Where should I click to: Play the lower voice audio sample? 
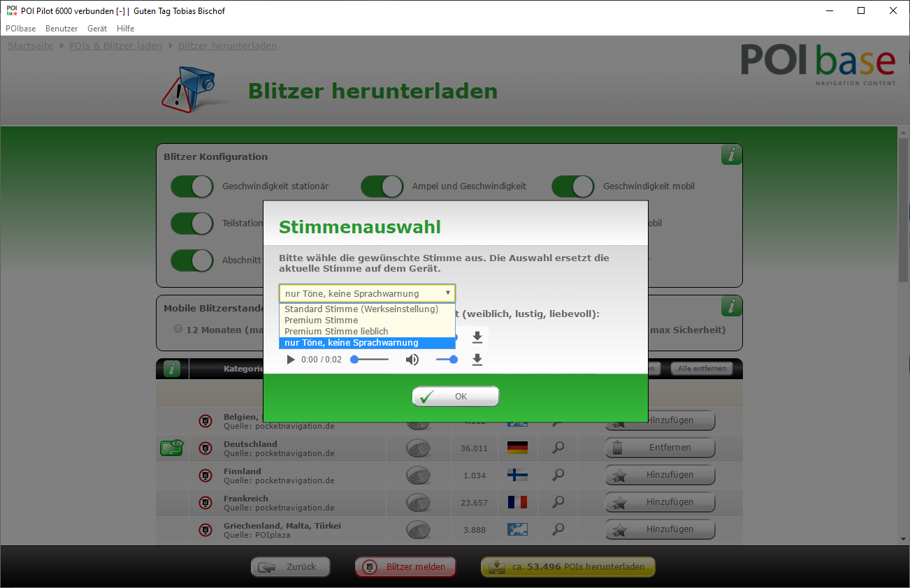click(x=291, y=360)
